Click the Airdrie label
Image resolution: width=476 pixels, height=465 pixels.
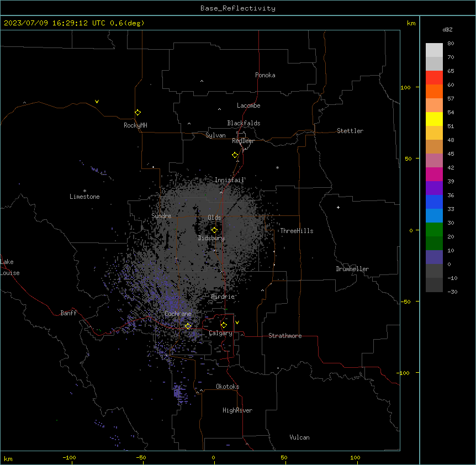click(x=223, y=297)
